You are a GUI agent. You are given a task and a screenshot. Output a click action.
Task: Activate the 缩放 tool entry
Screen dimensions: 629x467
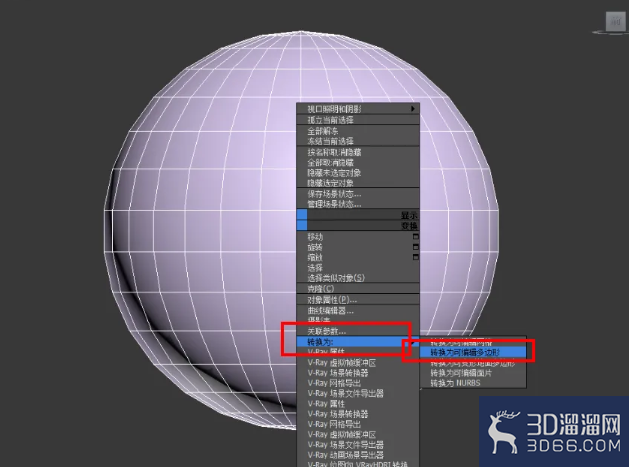(358, 257)
